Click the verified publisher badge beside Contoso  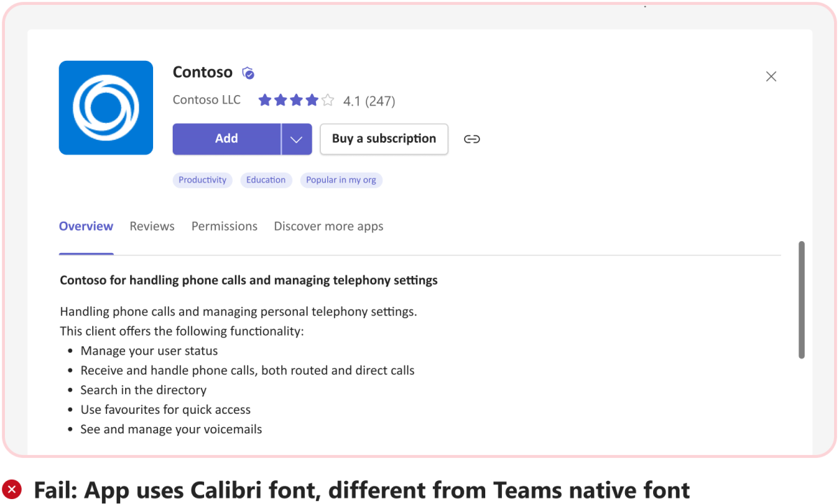point(248,72)
